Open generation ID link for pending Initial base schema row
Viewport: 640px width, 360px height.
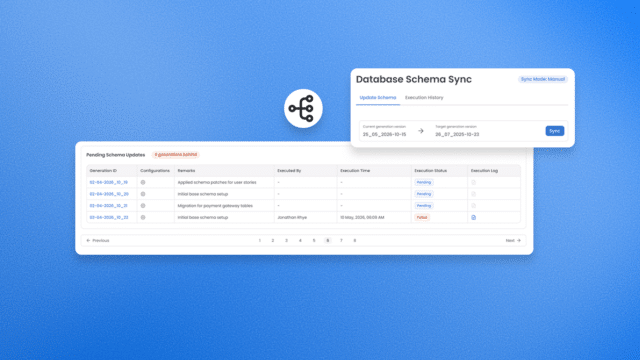point(109,194)
